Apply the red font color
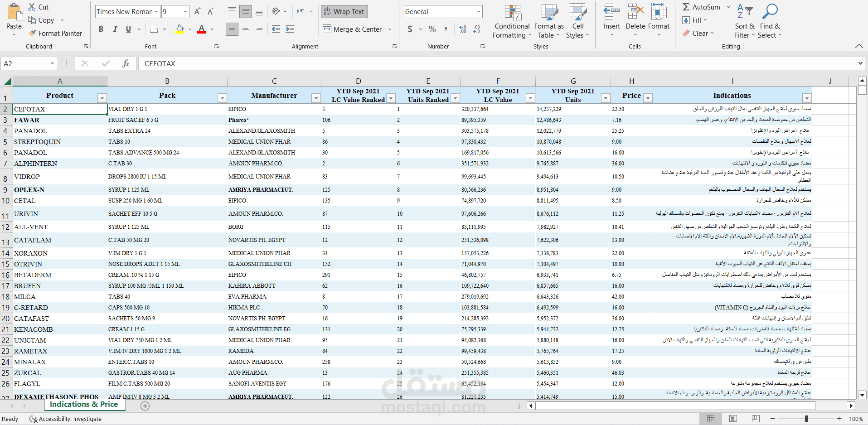 pyautogui.click(x=202, y=29)
